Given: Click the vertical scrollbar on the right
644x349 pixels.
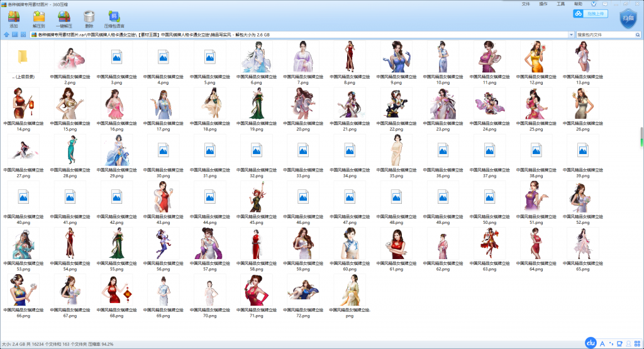Looking at the screenshot, I should [641, 137].
